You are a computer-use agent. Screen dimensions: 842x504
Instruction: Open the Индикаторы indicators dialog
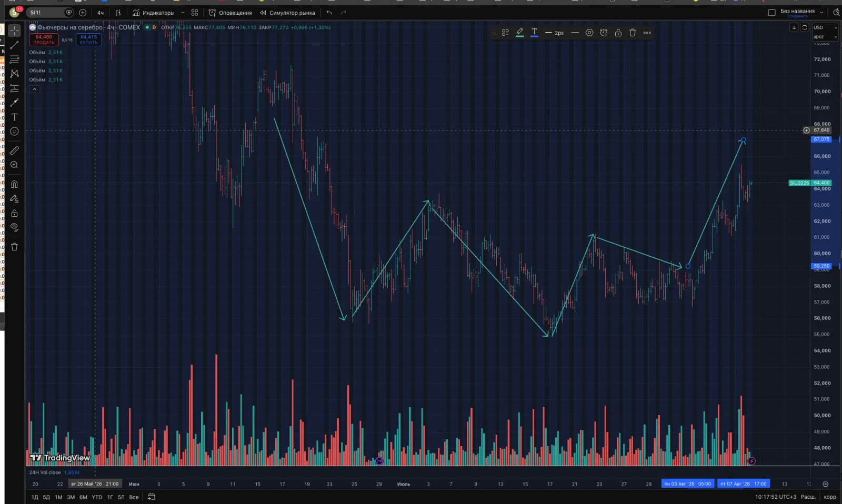click(x=154, y=13)
